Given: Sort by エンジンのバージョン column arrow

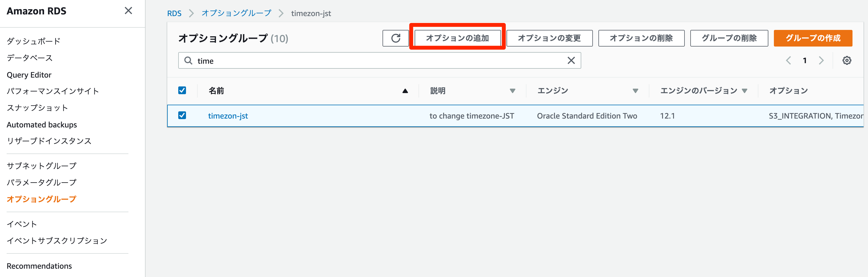Looking at the screenshot, I should coord(745,91).
